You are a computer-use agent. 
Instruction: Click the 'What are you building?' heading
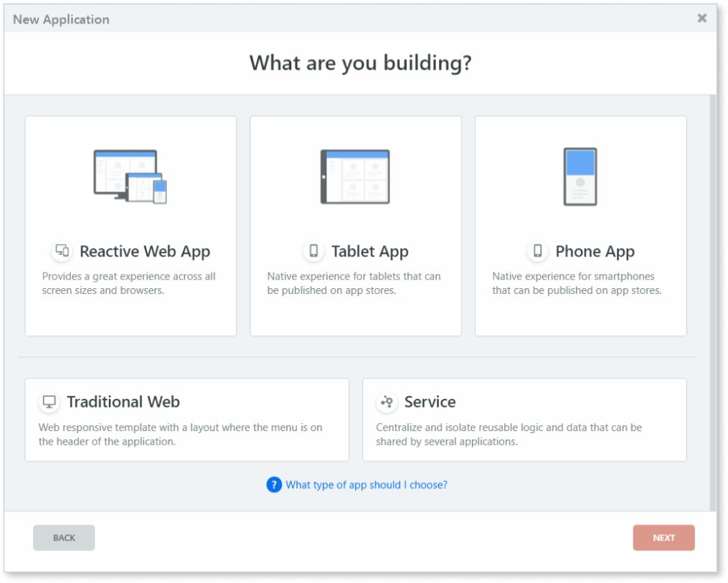pyautogui.click(x=360, y=63)
